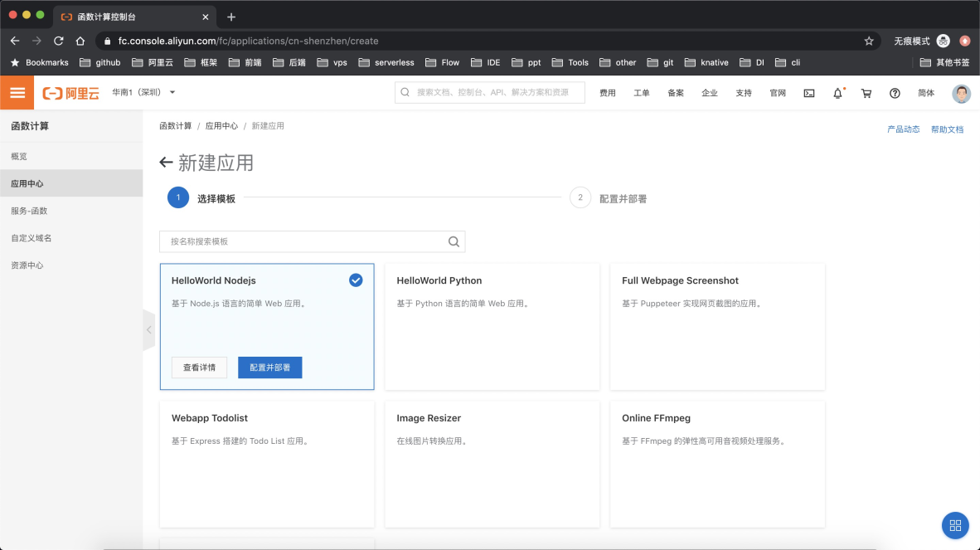The width and height of the screenshot is (980, 550).
Task: Click the browser address bar URL
Action: pyautogui.click(x=248, y=41)
